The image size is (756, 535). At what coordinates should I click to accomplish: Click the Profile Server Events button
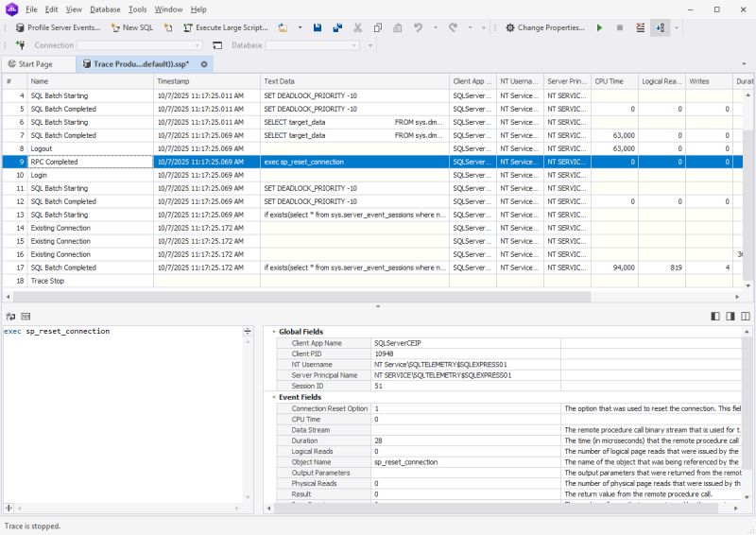[58, 28]
